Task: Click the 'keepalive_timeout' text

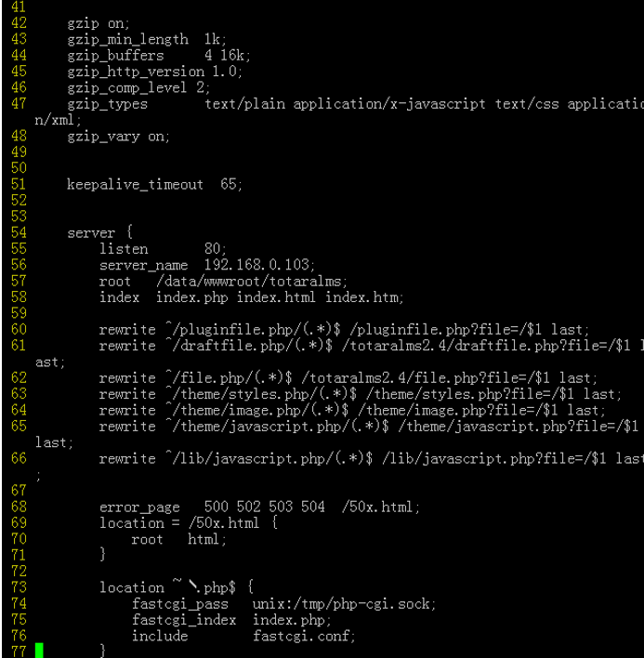Action: pos(135,185)
